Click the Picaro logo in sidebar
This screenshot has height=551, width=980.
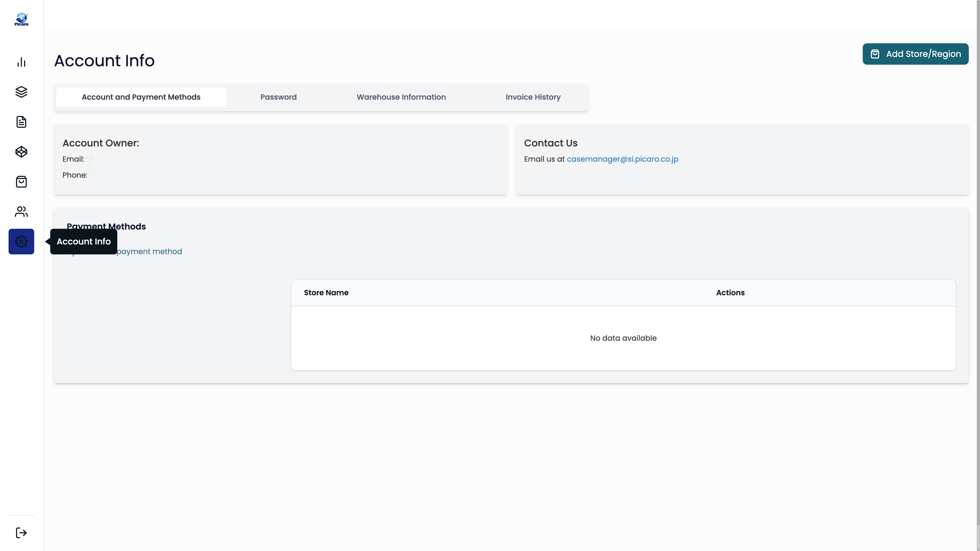(x=21, y=19)
